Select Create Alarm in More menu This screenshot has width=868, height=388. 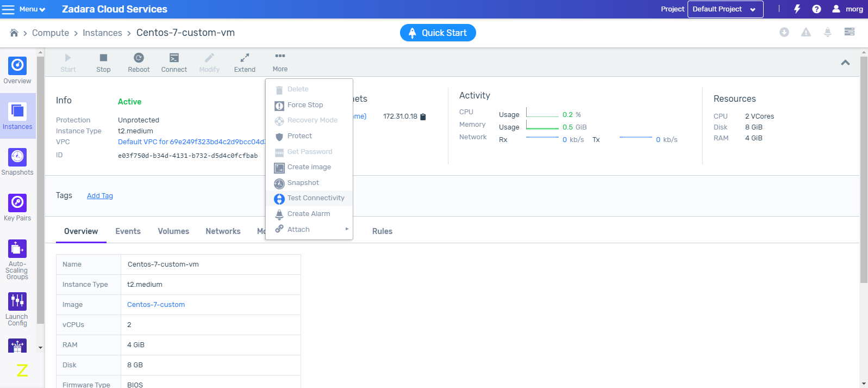coord(309,214)
